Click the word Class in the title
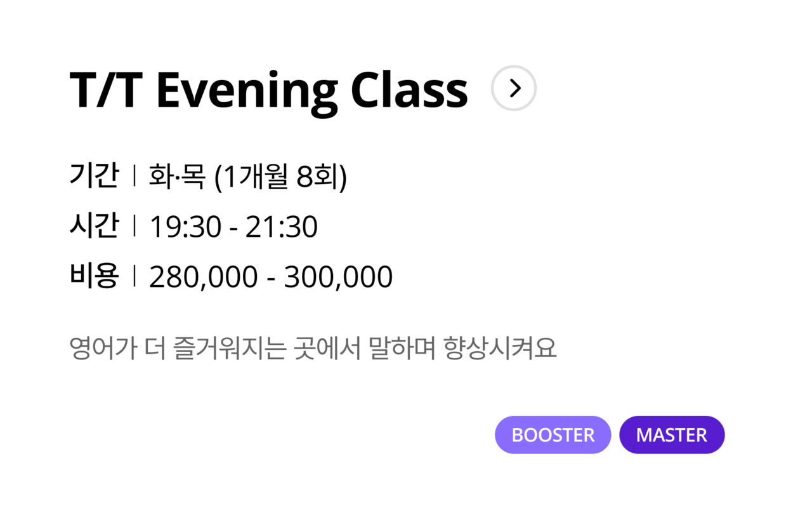The height and width of the screenshot is (508, 812). (x=409, y=90)
